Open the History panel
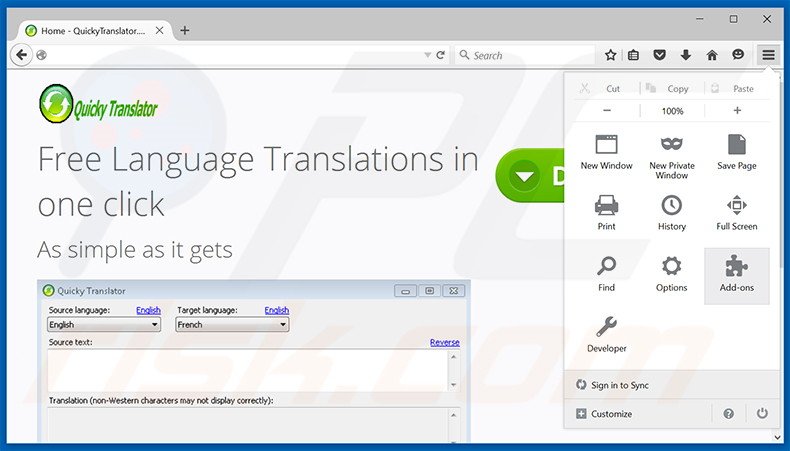 [672, 213]
